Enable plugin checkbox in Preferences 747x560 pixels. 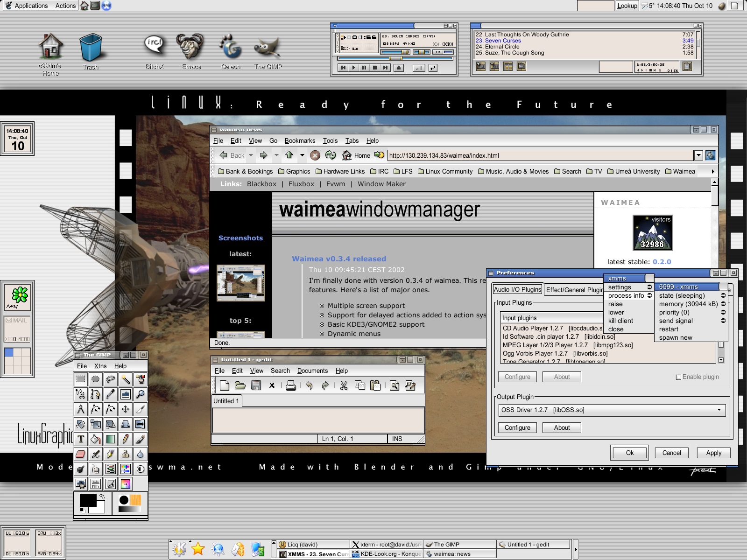pos(678,377)
